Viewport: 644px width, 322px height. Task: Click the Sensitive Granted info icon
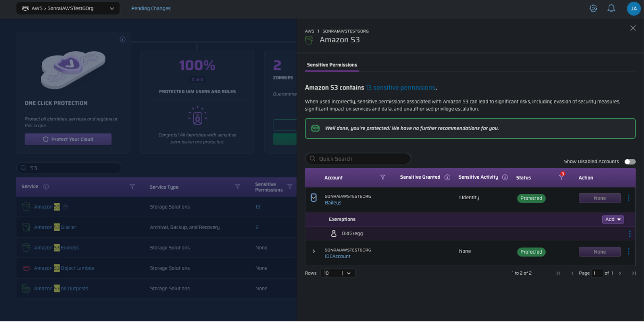[x=447, y=177]
